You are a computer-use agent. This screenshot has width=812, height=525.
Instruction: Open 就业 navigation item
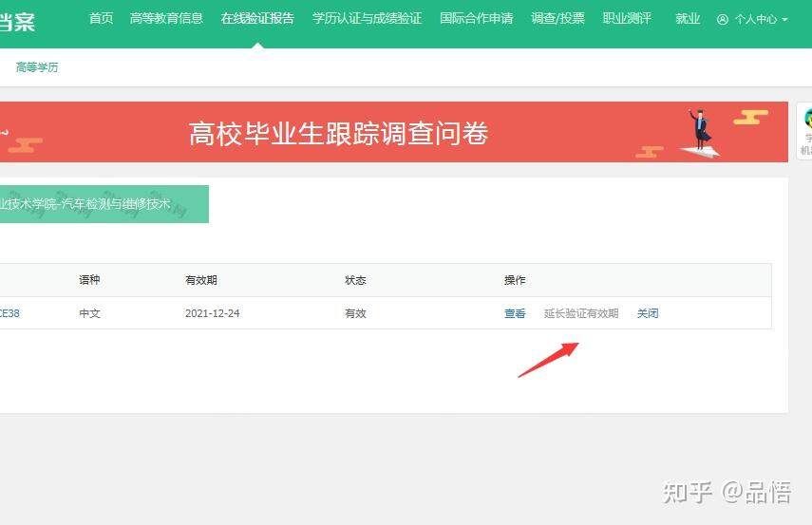point(688,19)
